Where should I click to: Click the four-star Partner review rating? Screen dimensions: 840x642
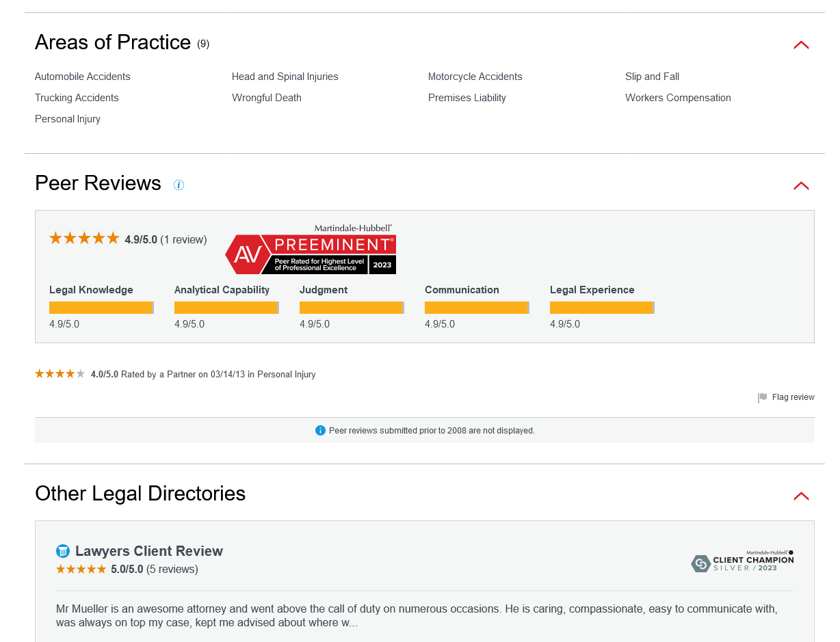coord(60,374)
